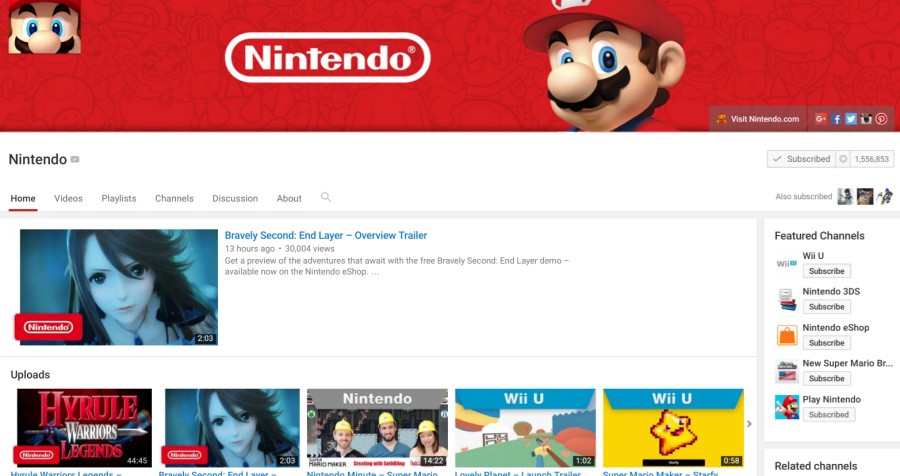Open Bravely Second upload thumbnail in Uploads

[232, 428]
